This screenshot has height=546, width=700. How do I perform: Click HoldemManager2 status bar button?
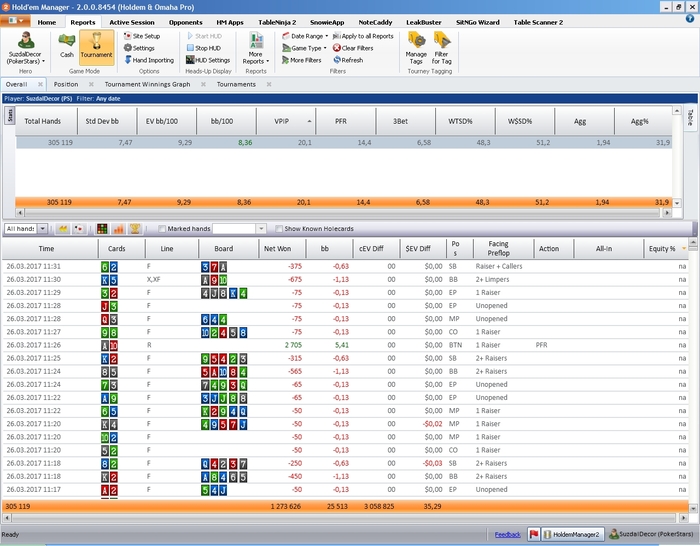[x=572, y=534]
